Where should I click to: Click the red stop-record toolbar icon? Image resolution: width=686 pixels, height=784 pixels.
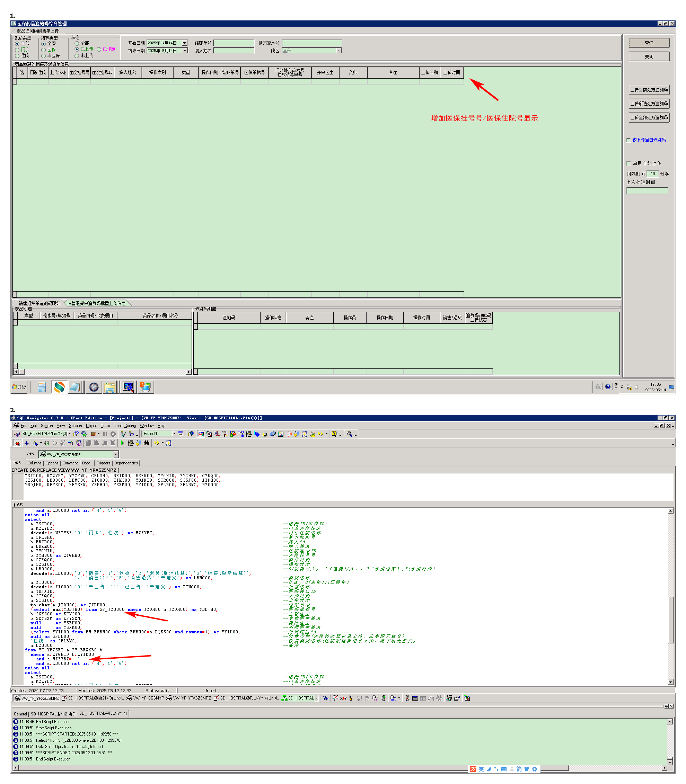tap(18, 444)
